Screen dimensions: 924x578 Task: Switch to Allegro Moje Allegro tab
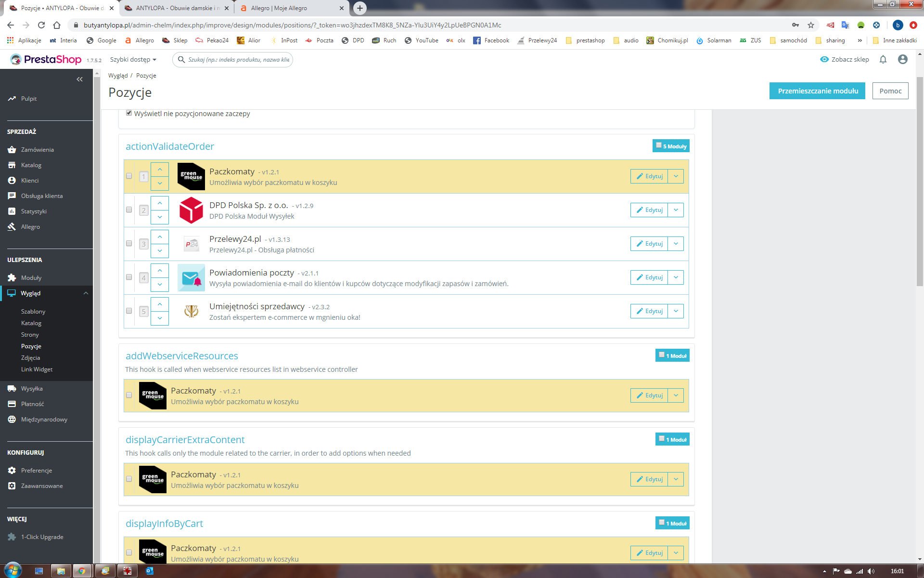tap(279, 8)
